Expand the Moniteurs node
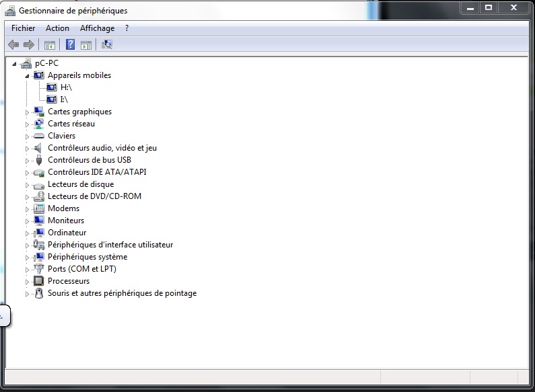This screenshot has height=392, width=535. point(27,221)
